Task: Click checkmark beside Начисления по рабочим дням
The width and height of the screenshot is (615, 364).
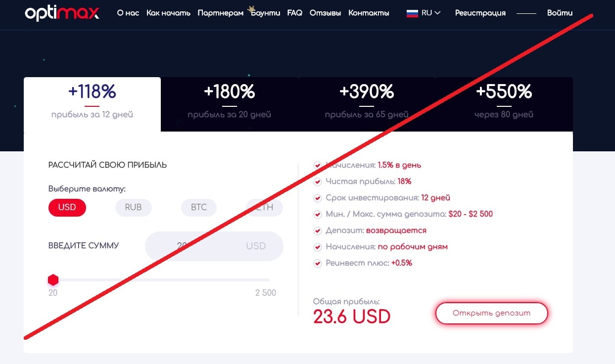Action: pos(318,247)
